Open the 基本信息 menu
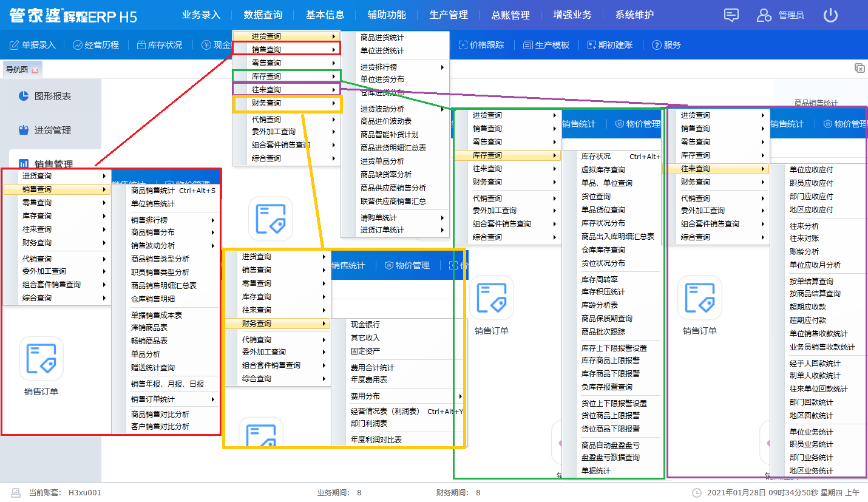868x502 pixels. [x=325, y=15]
